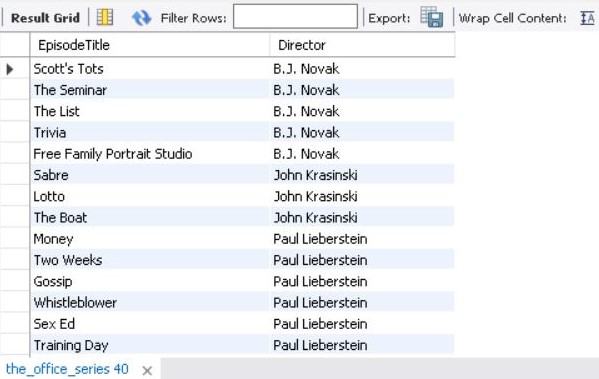The image size is (599, 379).
Task: Sort by Director column header
Action: click(x=363, y=45)
